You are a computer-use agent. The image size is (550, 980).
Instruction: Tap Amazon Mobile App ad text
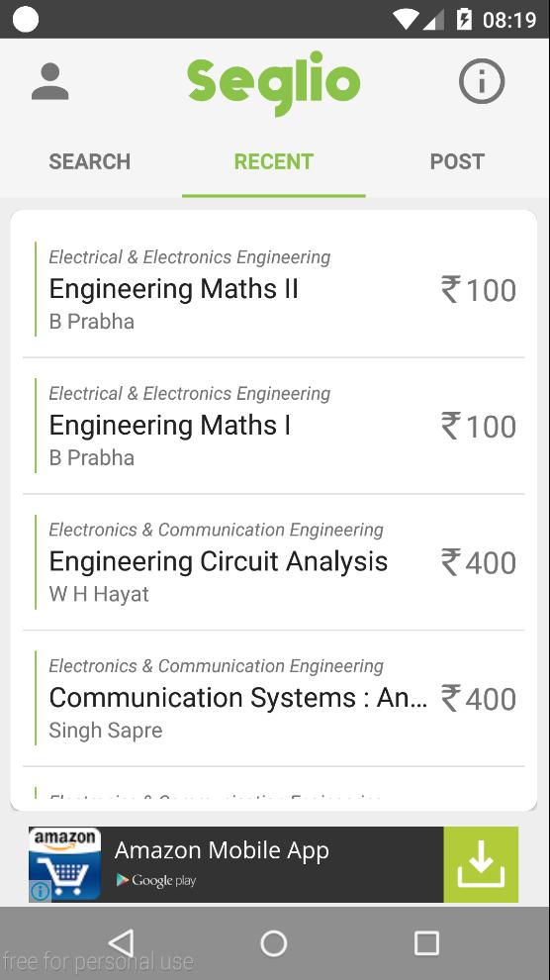click(222, 850)
